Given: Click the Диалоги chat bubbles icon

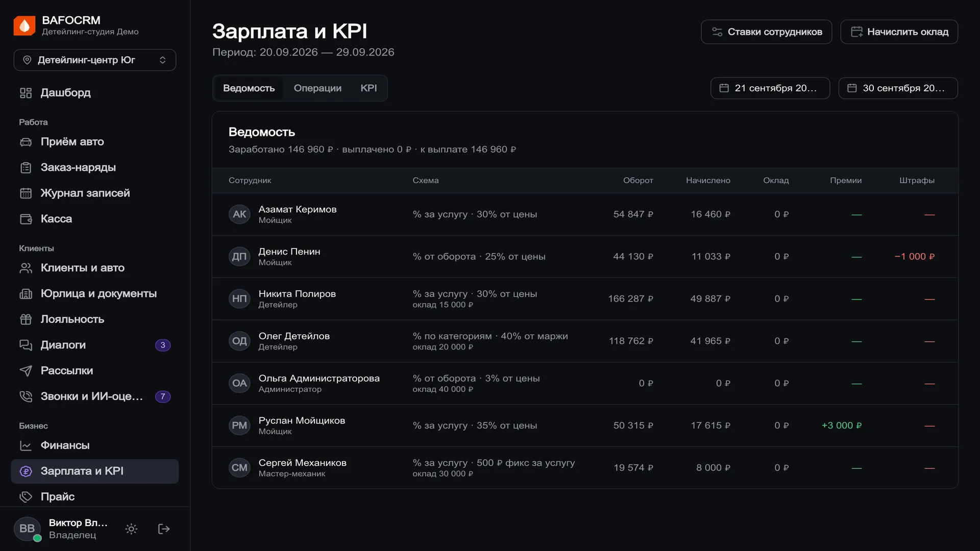Looking at the screenshot, I should [26, 345].
